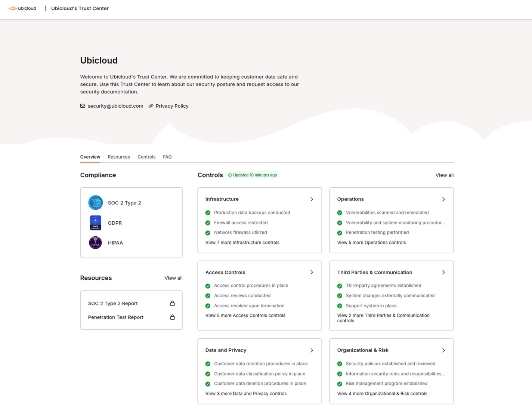Click the security@ubicloud.com email link
Viewport: 532px width, 412px height.
coord(115,106)
